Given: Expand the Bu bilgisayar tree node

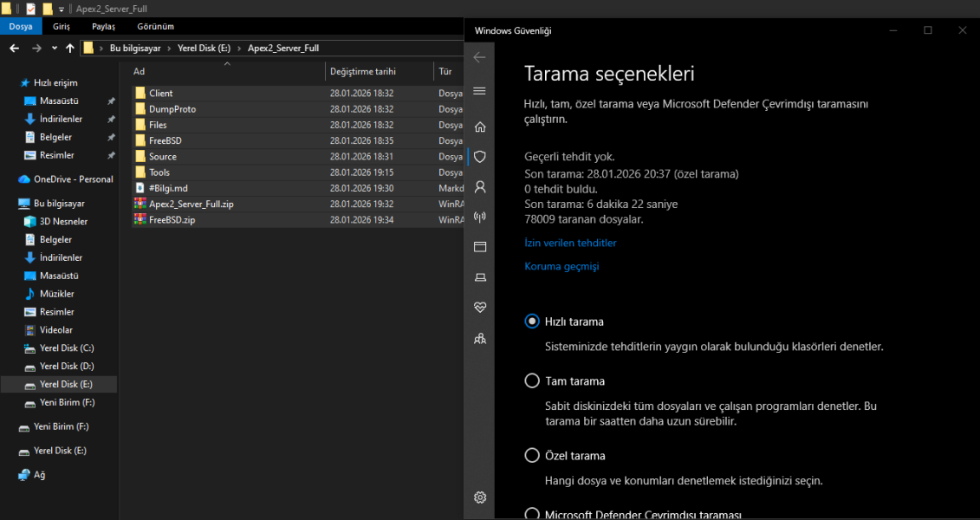Looking at the screenshot, I should tap(10, 204).
